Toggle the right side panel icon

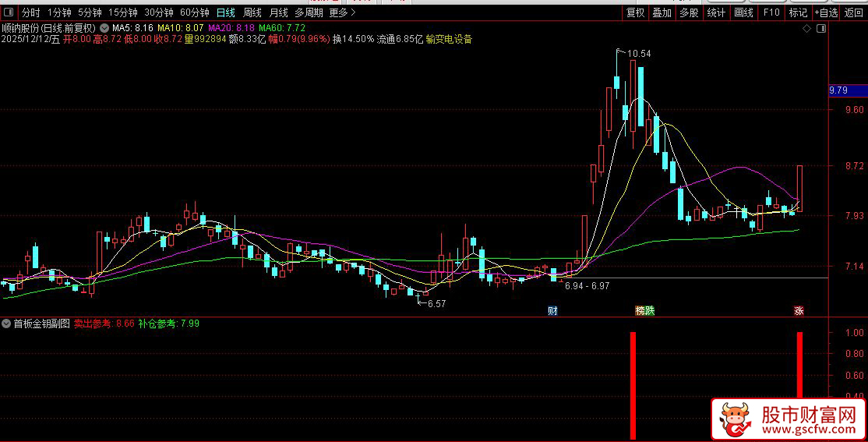pos(821,28)
